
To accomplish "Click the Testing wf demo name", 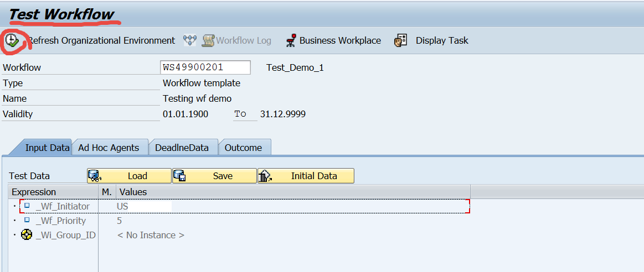I will (x=197, y=99).
